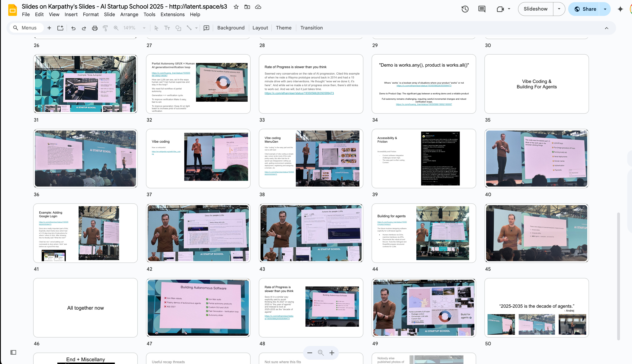632x364 pixels.
Task: Toggle filmstrip view icon at bottom left
Action: click(13, 352)
